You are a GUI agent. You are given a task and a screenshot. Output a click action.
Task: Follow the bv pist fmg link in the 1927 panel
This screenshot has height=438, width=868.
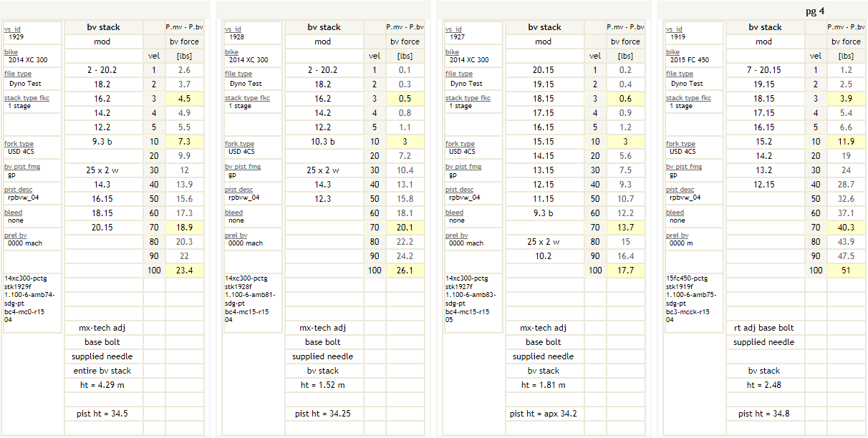(460, 167)
